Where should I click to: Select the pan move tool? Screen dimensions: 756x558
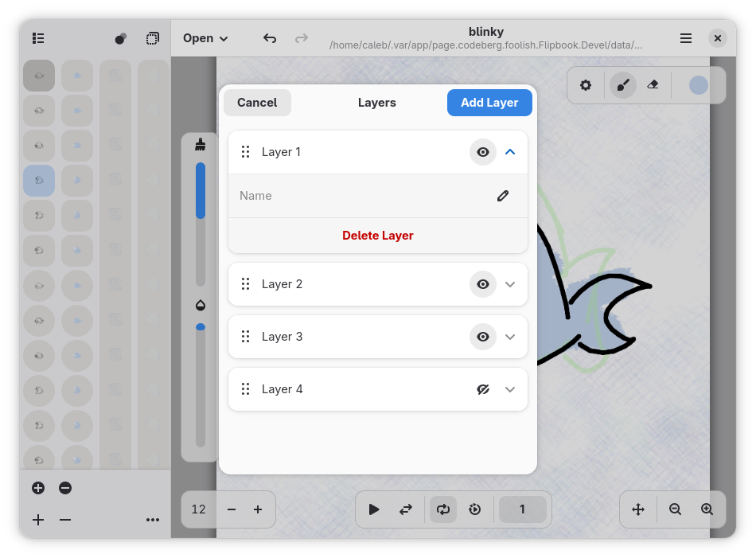(638, 509)
